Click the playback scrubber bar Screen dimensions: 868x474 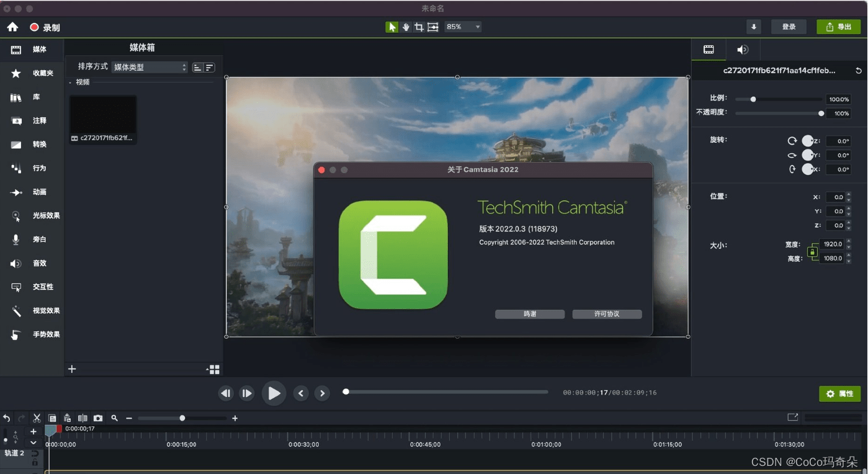coord(446,392)
